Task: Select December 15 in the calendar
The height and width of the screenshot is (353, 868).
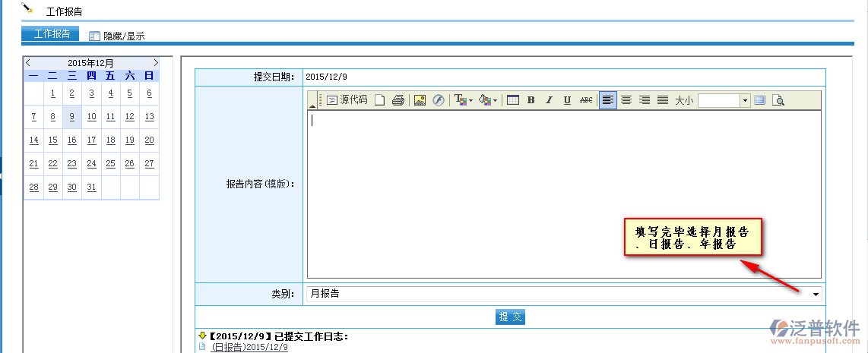Action: (x=53, y=140)
